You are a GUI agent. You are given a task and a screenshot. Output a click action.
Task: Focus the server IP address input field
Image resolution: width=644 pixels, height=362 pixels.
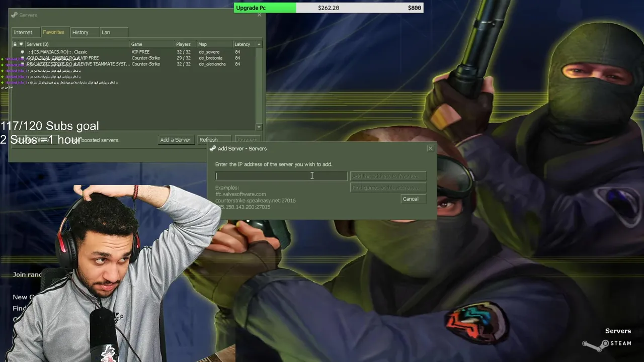click(x=281, y=176)
